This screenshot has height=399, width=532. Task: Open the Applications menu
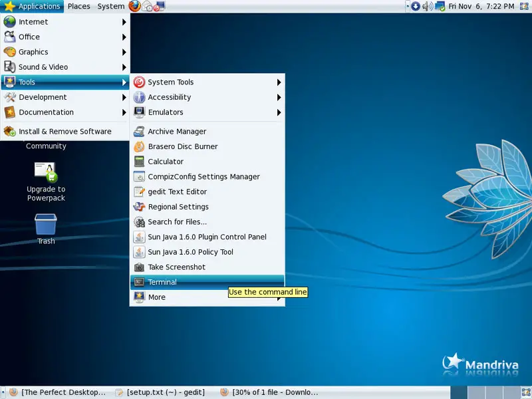click(32, 6)
